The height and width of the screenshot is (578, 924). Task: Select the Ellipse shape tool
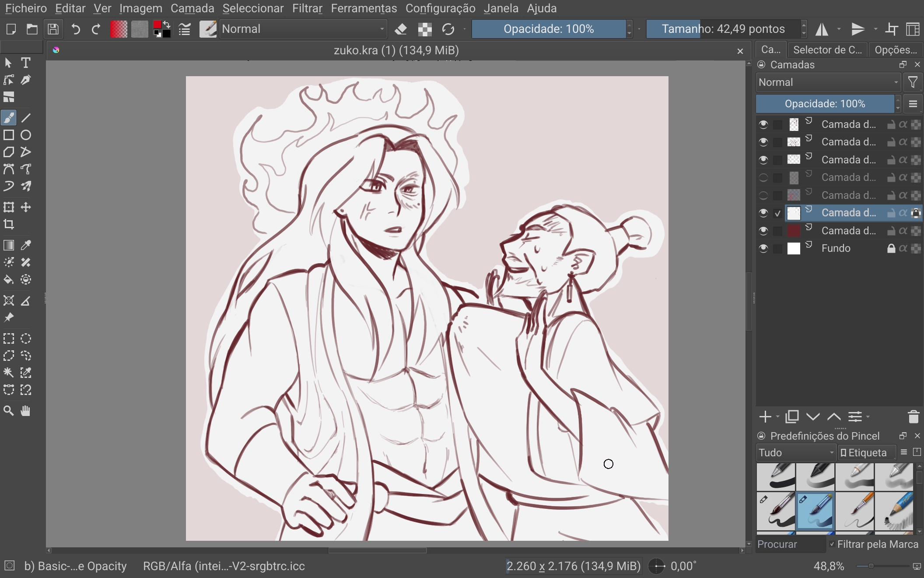[26, 135]
